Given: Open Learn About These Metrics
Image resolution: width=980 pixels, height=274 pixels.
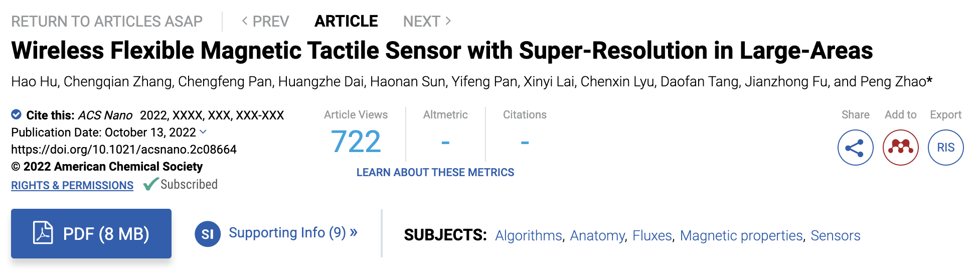Looking at the screenshot, I should pos(435,173).
